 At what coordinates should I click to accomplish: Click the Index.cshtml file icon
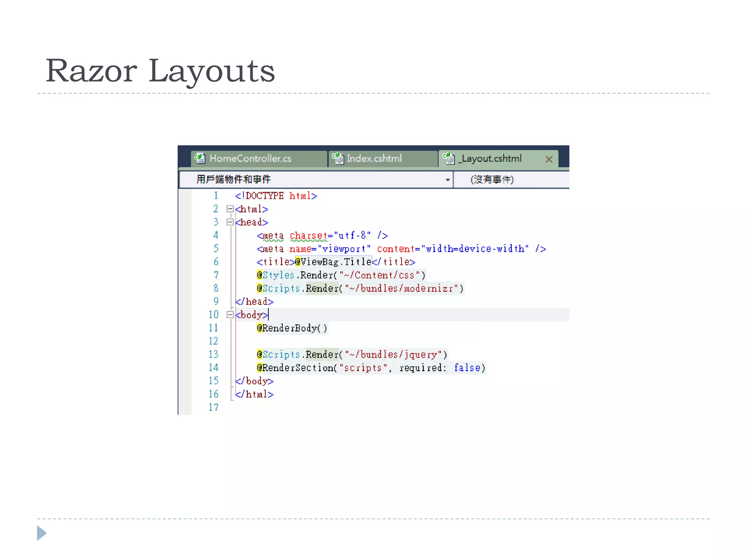338,158
